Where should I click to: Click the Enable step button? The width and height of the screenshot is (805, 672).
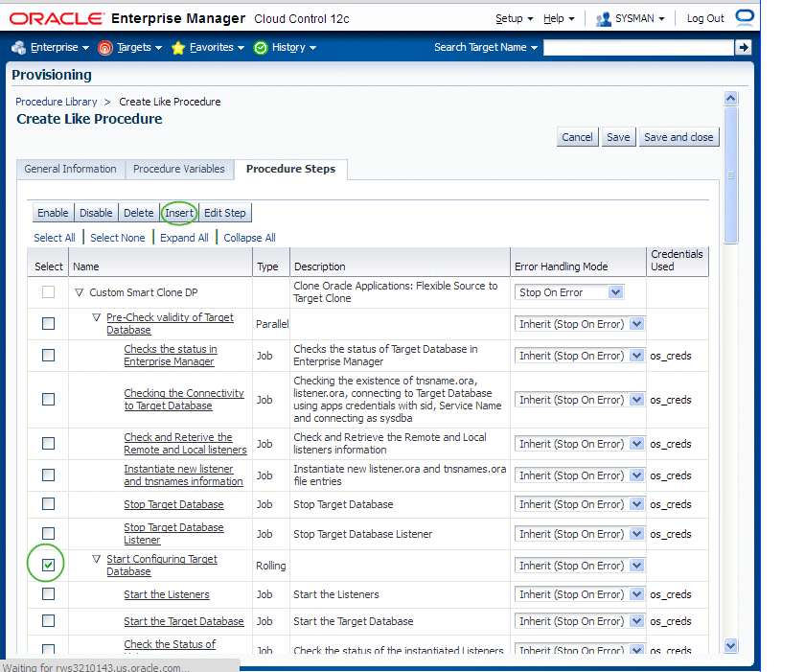53,213
